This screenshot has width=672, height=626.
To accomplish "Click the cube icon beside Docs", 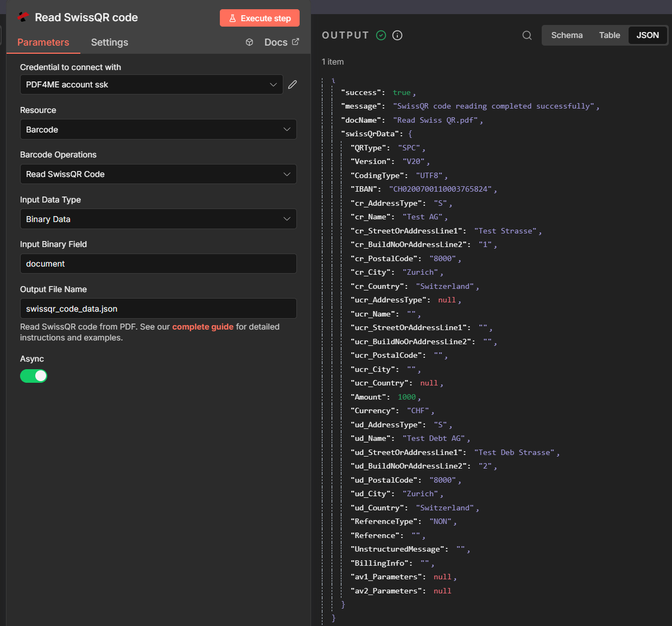I will tap(249, 42).
